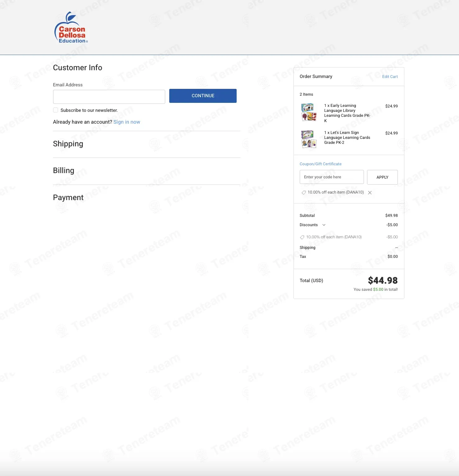Click the Payment section heading

coord(68,198)
